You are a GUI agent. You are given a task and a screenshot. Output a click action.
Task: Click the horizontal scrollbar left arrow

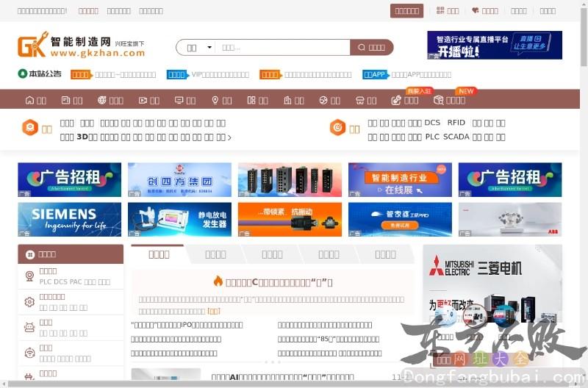point(3,384)
